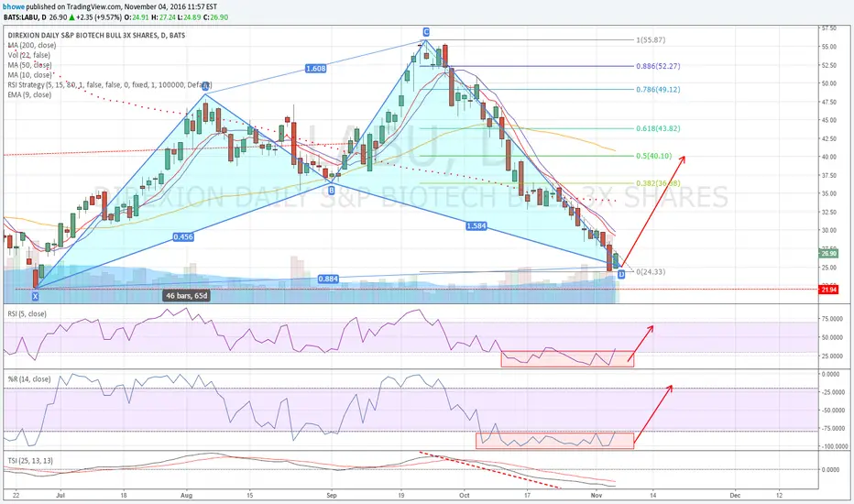Select the MA (200, close) indicator legend
The height and width of the screenshot is (504, 854).
(x=31, y=45)
